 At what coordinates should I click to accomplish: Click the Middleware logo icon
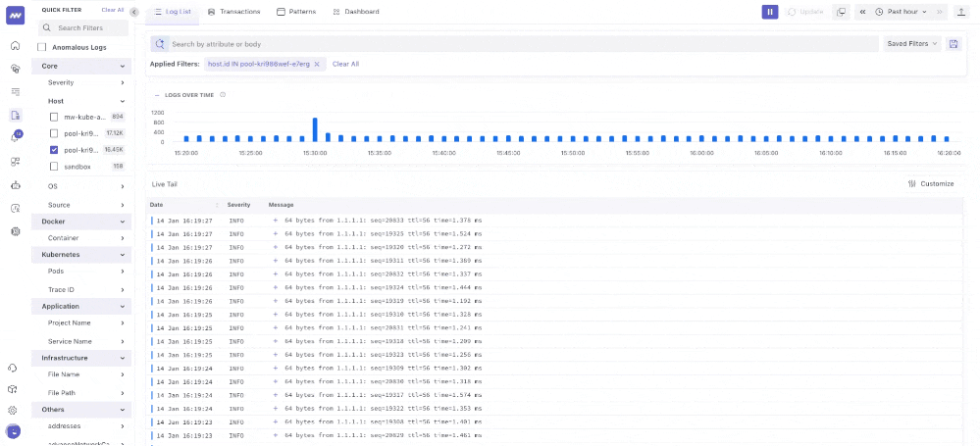tap(15, 14)
